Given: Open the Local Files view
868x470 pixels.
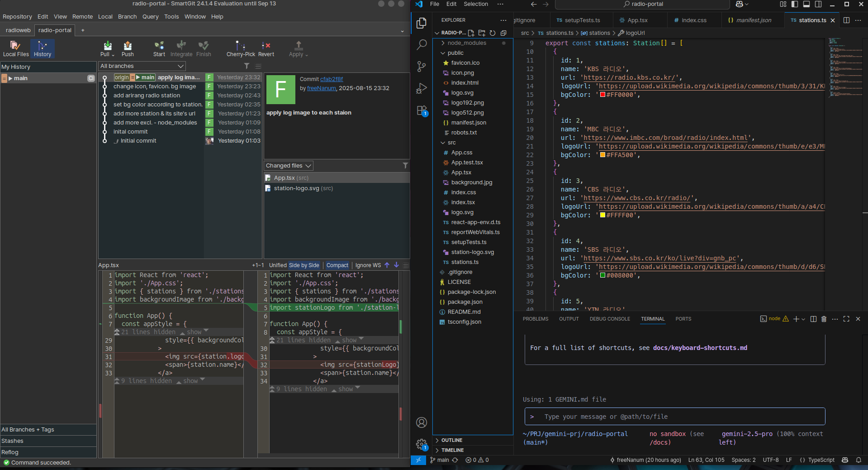Looking at the screenshot, I should (16, 48).
